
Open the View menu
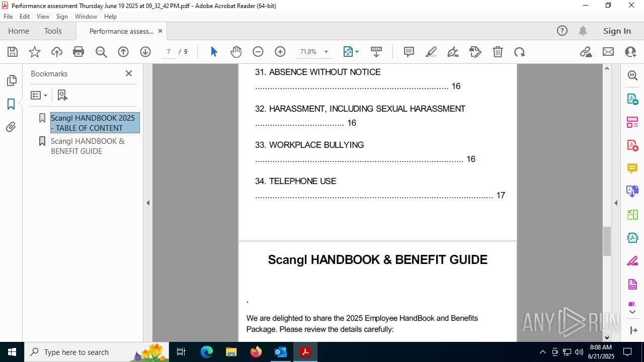(x=43, y=17)
